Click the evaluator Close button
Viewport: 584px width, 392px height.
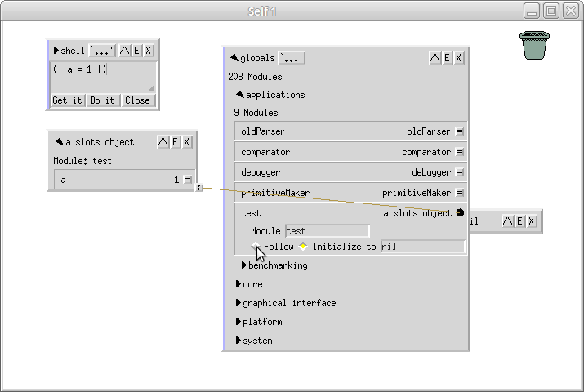[x=137, y=100]
